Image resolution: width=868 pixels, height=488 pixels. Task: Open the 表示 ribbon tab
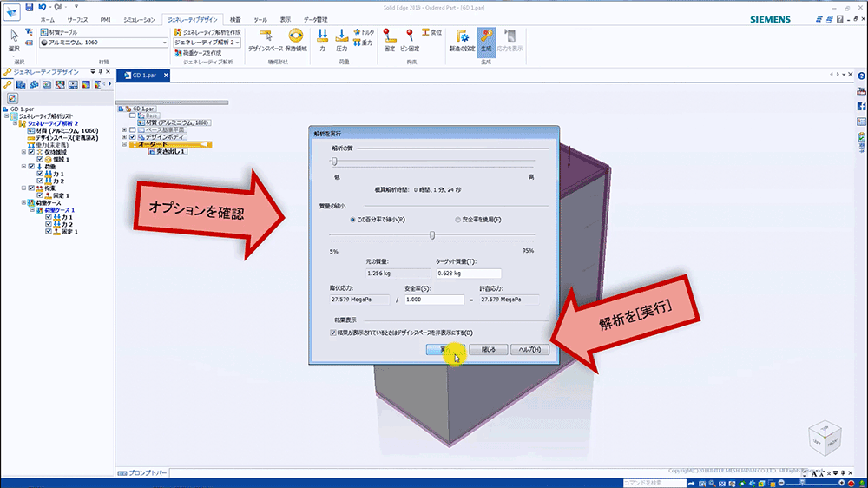(285, 20)
